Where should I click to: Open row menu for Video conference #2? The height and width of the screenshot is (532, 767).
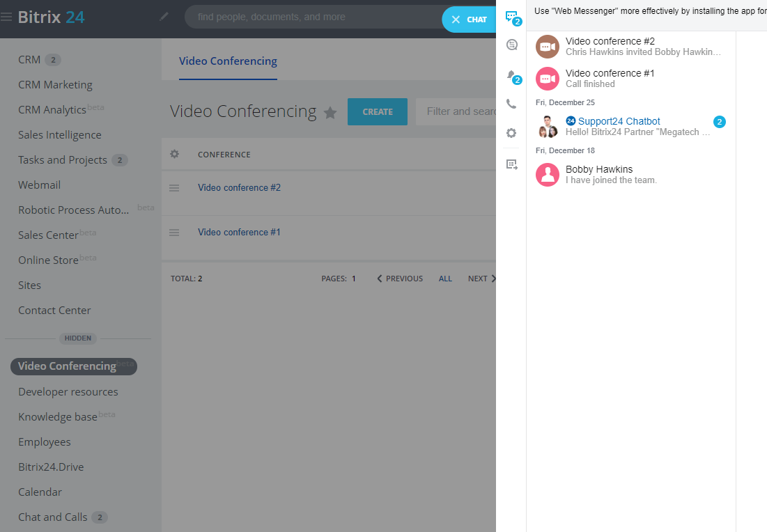(174, 188)
